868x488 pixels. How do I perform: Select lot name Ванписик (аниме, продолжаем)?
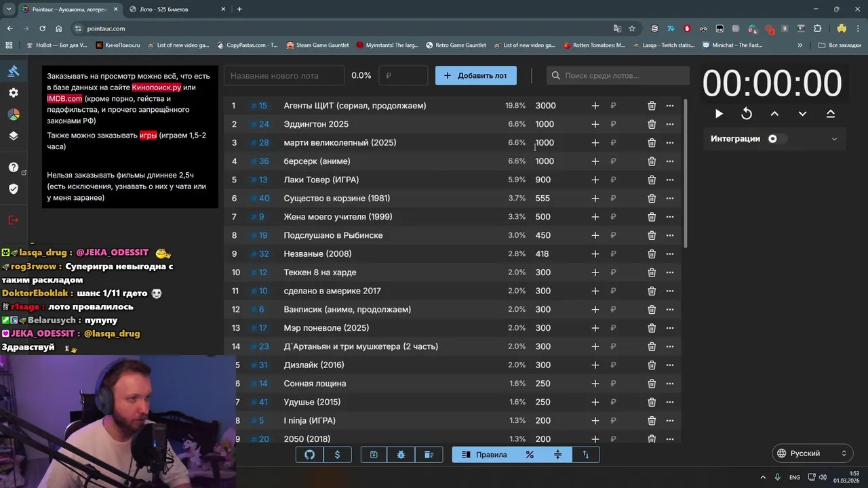pos(347,310)
